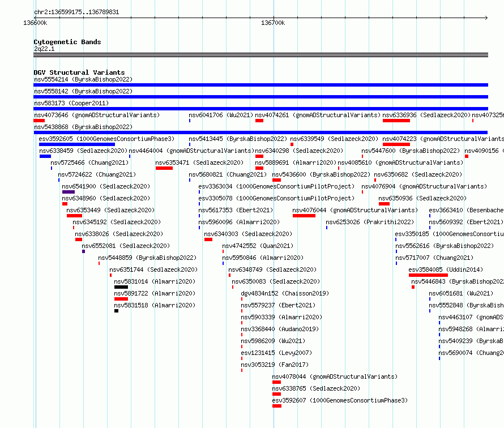Click nsv6350936 (Sedlazeck2020) label
Image resolution: width=504 pixels, height=428 pixels.
(422, 198)
